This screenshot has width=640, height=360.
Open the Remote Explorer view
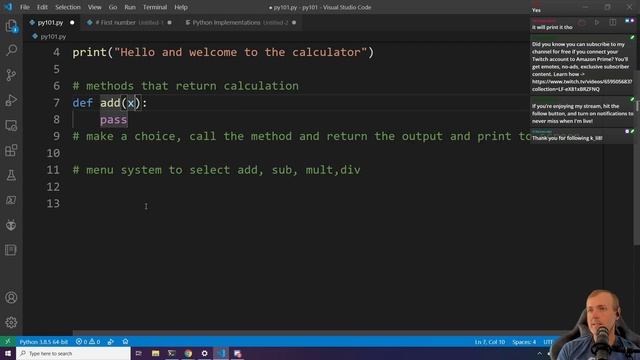(11, 125)
